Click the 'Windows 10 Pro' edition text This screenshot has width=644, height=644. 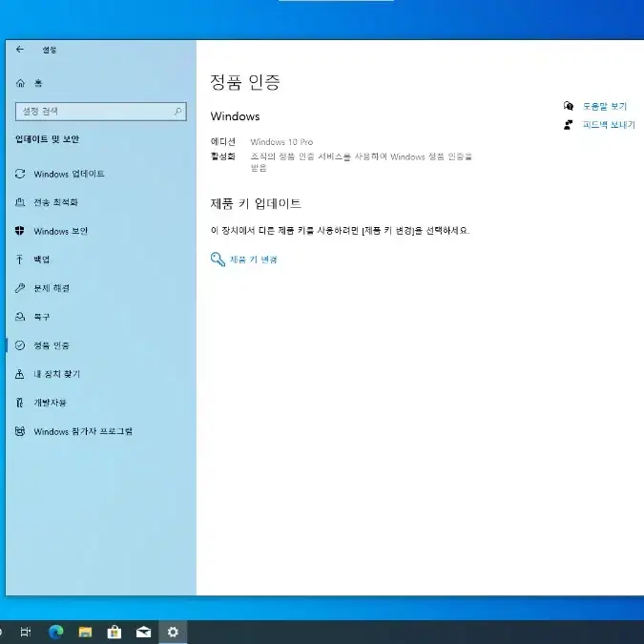[x=281, y=142]
